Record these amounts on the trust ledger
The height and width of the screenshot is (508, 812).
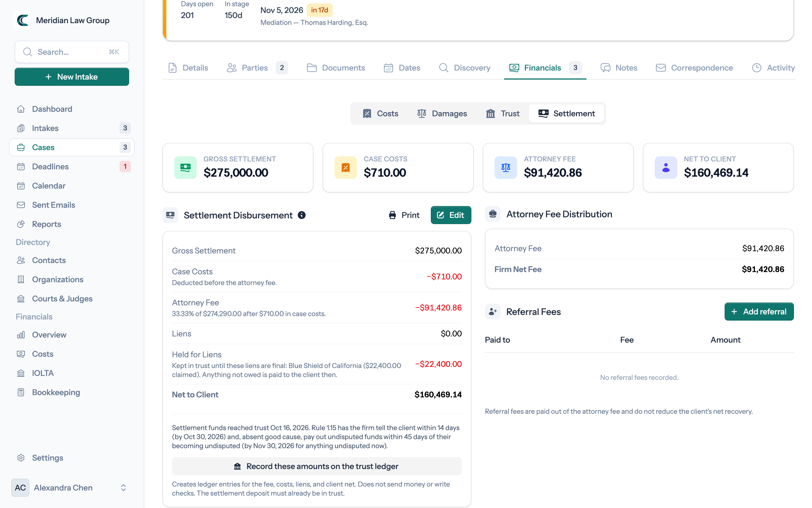point(316,466)
